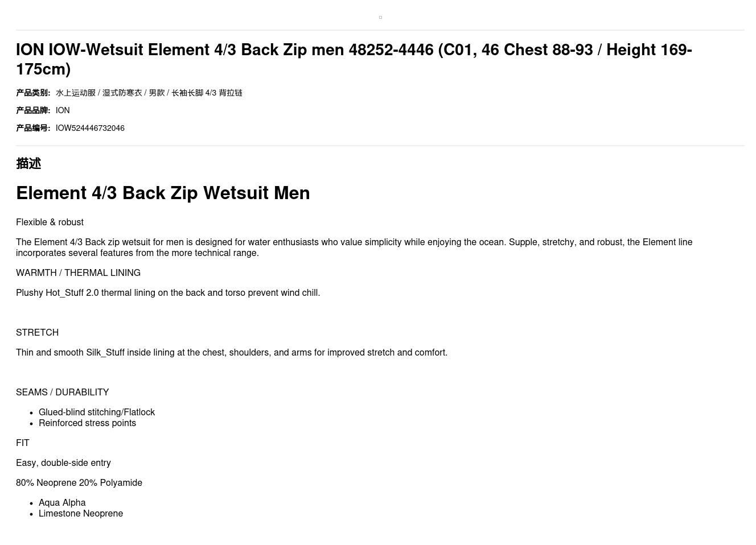Click the 产品编号 label
The image size is (756, 545).
pos(33,128)
